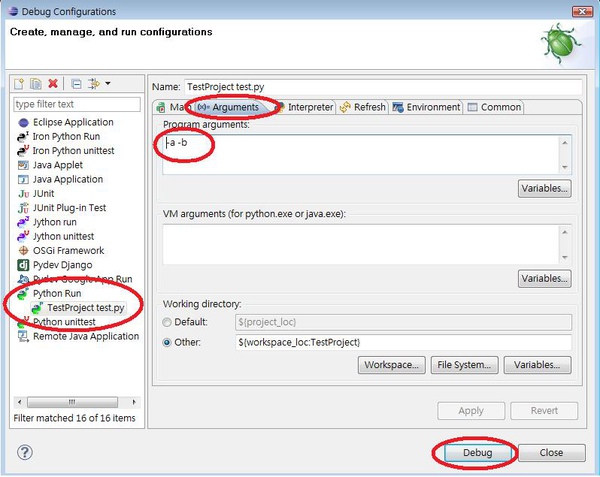Viewport: 600px width, 477px height.
Task: Click the Java Application icon
Action: point(23,179)
